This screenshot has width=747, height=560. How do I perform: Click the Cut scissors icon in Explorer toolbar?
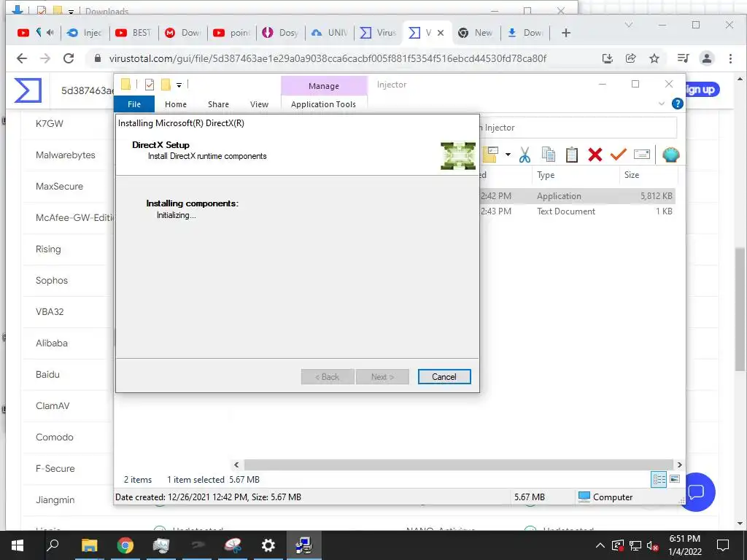(x=525, y=155)
